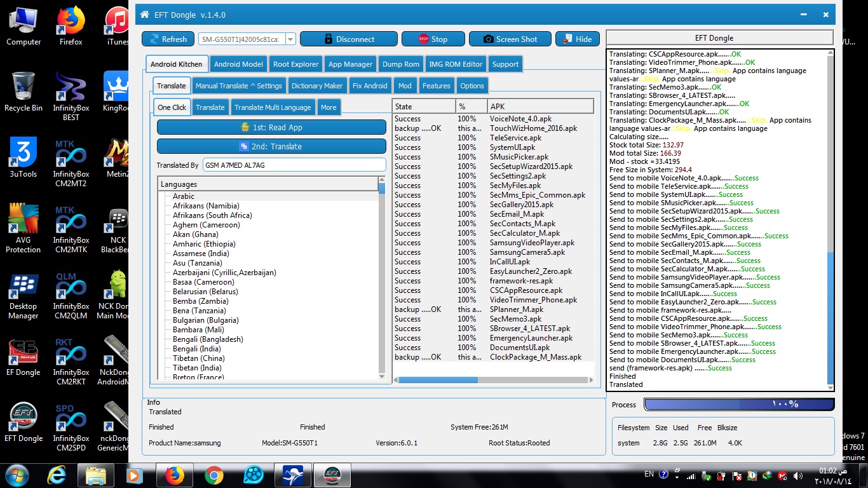The width and height of the screenshot is (868, 488).
Task: Stop the current operation
Action: [433, 39]
